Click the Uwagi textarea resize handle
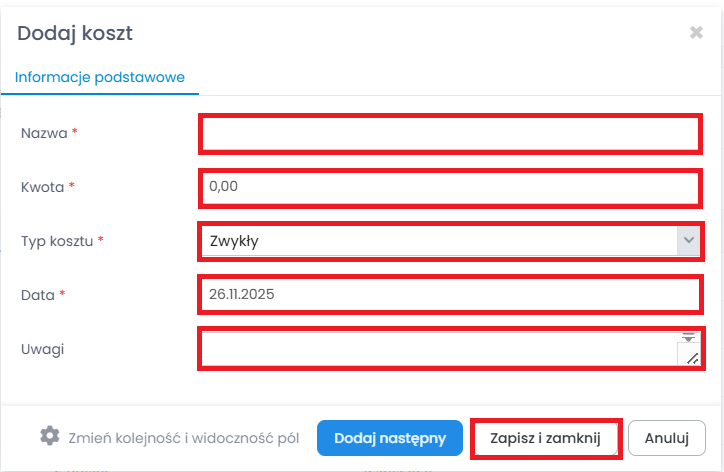The width and height of the screenshot is (724, 472). (691, 357)
